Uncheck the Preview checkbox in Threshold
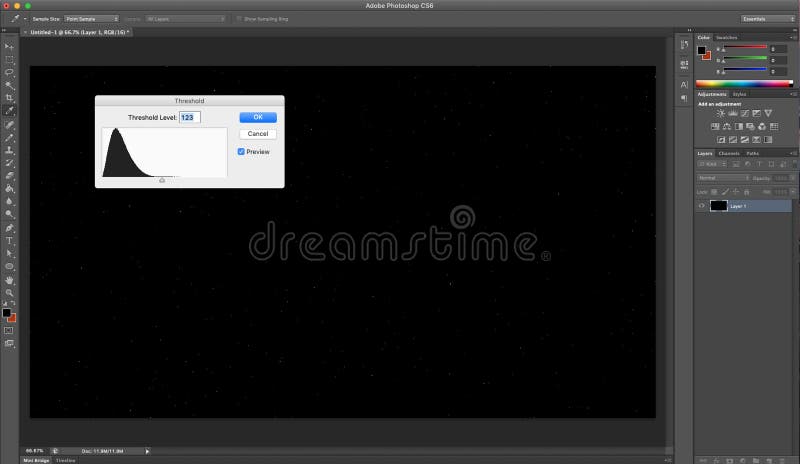 point(241,152)
